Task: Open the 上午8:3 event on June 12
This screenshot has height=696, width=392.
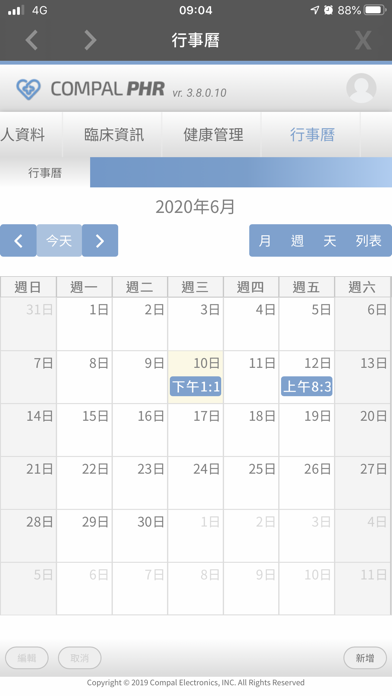Action: pos(307,387)
